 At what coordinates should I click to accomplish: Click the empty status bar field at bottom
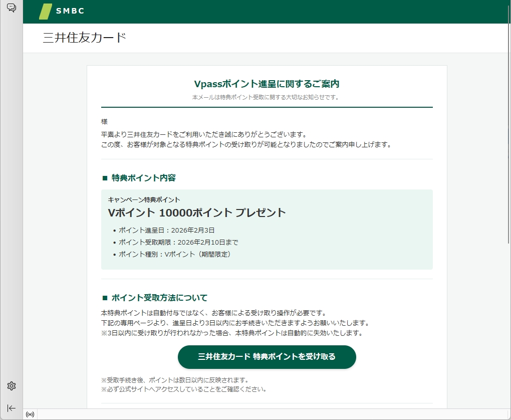(271, 414)
